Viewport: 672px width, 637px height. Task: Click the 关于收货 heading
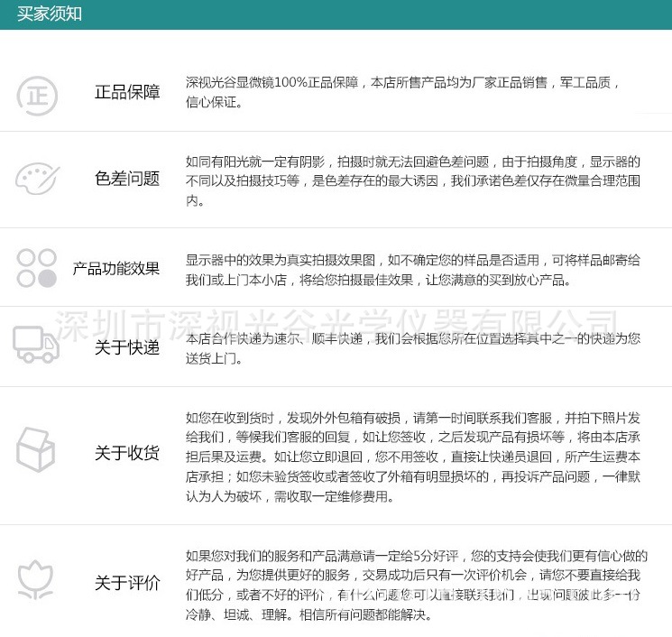[x=127, y=453]
